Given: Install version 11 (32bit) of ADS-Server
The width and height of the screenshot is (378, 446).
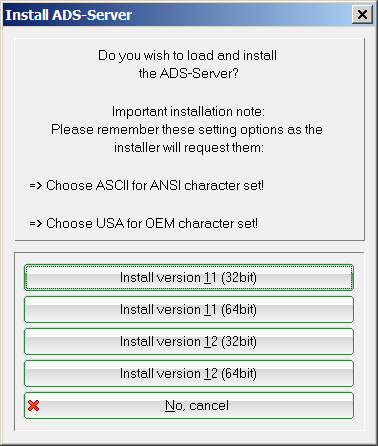Looking at the screenshot, I should (x=189, y=277).
